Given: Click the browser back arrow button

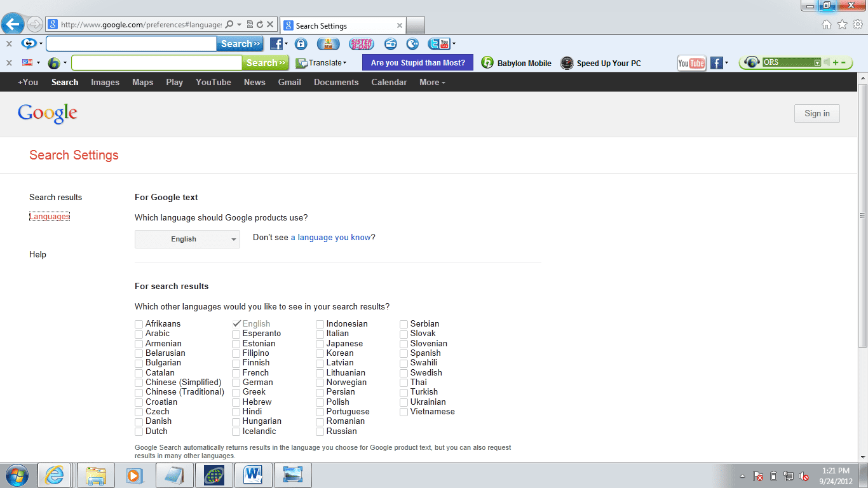Looking at the screenshot, I should tap(12, 24).
